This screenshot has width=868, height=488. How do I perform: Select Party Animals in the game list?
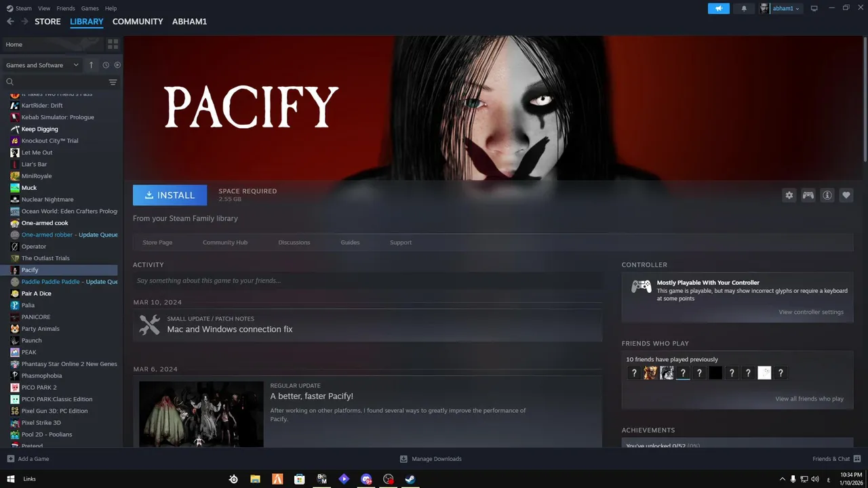(40, 329)
